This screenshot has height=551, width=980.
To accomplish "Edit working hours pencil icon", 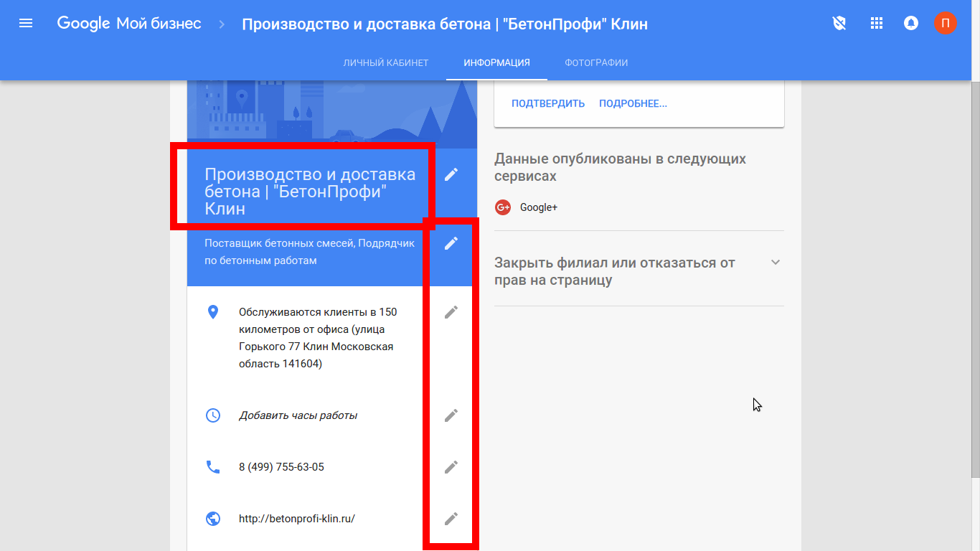I will point(451,415).
